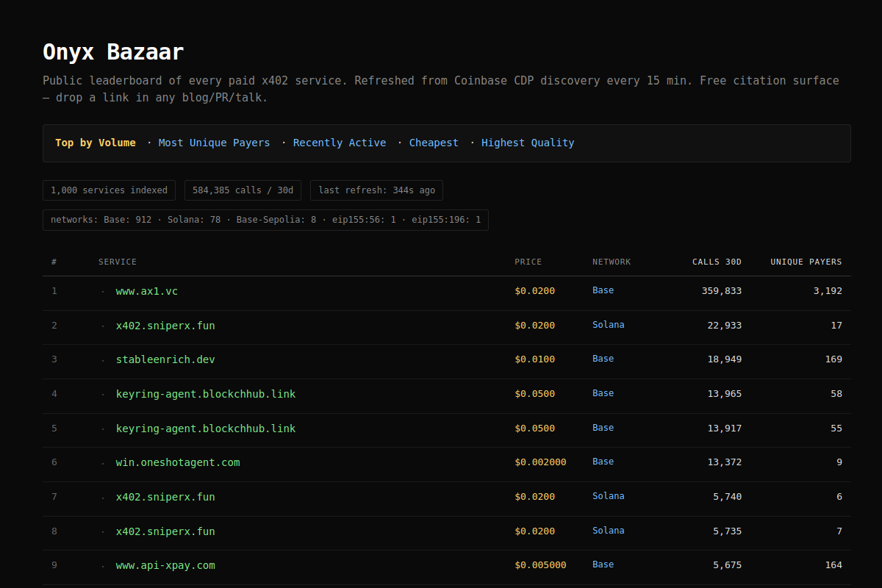Go to win.oneshotagent.com service

coord(178,462)
